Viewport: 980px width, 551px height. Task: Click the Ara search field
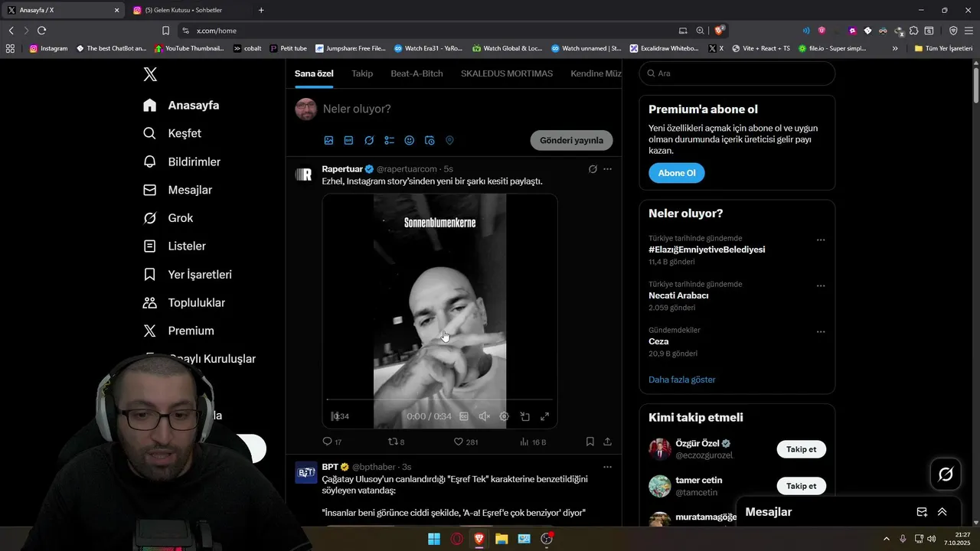pos(737,73)
